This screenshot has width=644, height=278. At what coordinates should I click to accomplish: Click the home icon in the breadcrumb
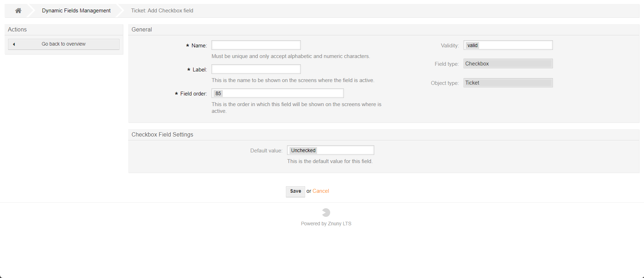point(18,10)
